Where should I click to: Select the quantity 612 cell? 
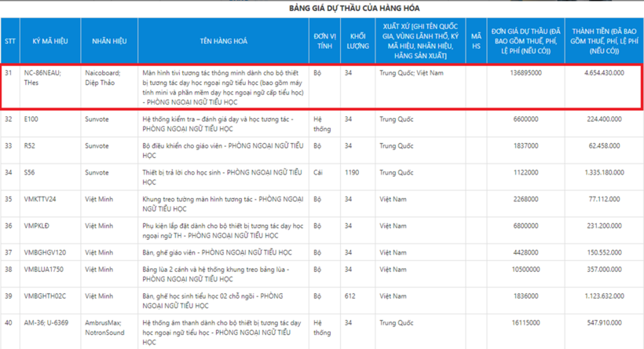coord(350,296)
